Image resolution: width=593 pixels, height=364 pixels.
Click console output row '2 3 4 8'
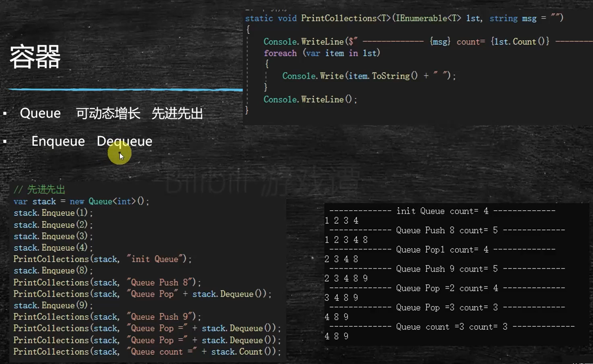tap(342, 259)
